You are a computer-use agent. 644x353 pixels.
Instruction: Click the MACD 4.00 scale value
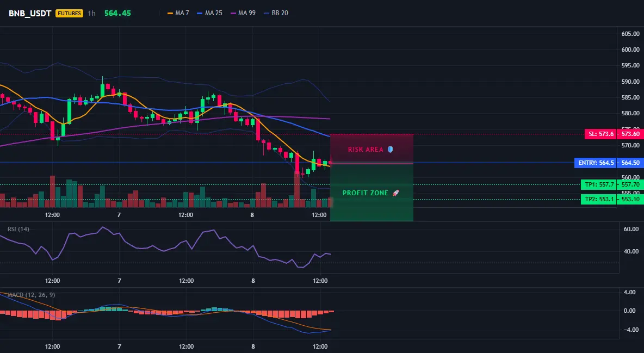coord(630,292)
